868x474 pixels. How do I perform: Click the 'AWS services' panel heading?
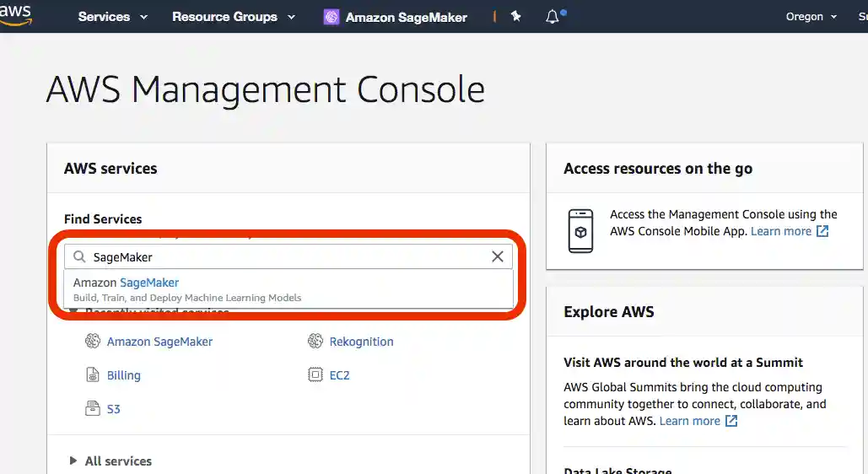click(111, 169)
